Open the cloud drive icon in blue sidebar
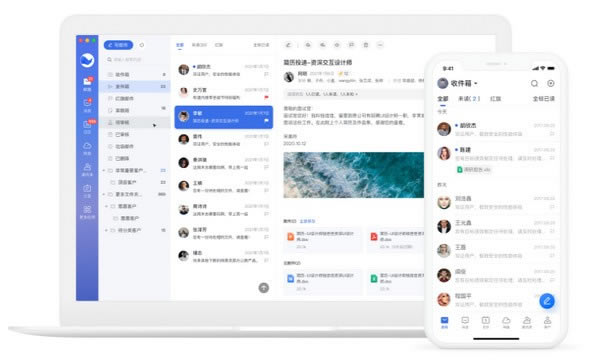The width and height of the screenshot is (600, 363). point(87,147)
